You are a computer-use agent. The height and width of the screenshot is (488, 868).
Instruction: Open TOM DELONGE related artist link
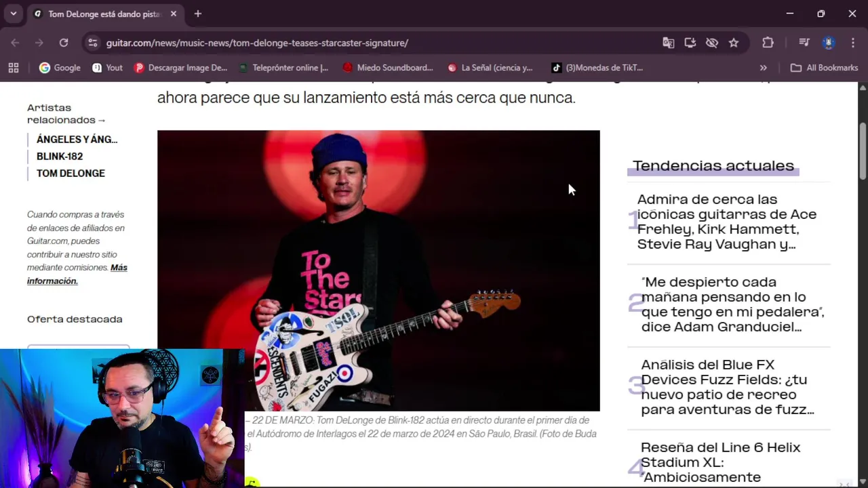pyautogui.click(x=71, y=174)
